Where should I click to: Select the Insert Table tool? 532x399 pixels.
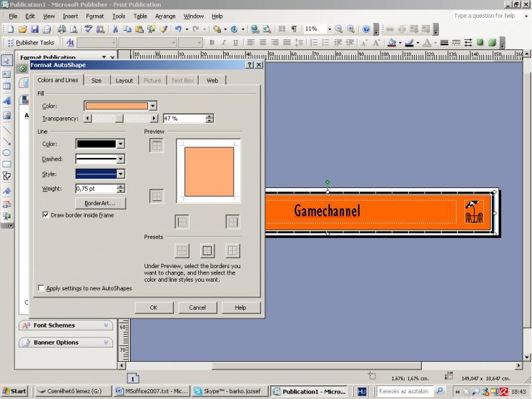click(6, 87)
